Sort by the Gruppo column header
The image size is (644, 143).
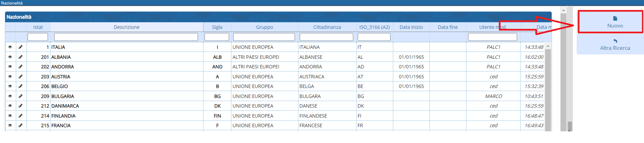coord(265,27)
